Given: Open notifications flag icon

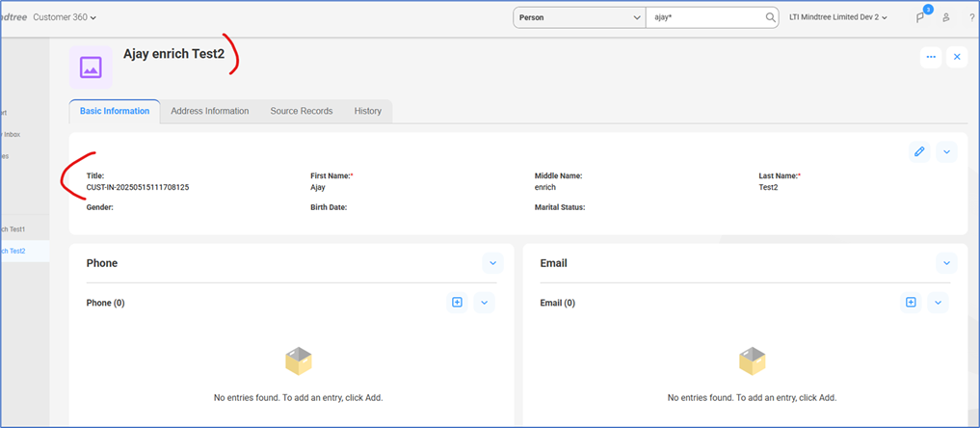Looking at the screenshot, I should tap(919, 17).
